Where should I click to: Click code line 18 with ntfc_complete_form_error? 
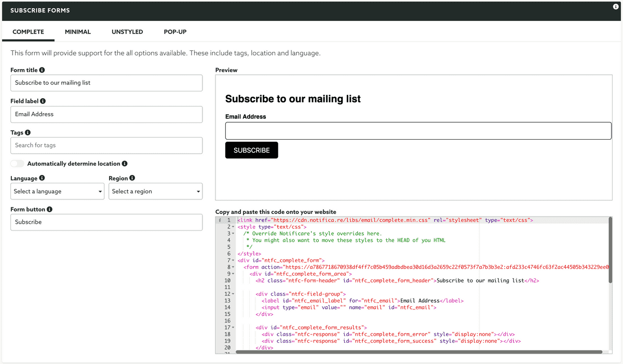388,334
